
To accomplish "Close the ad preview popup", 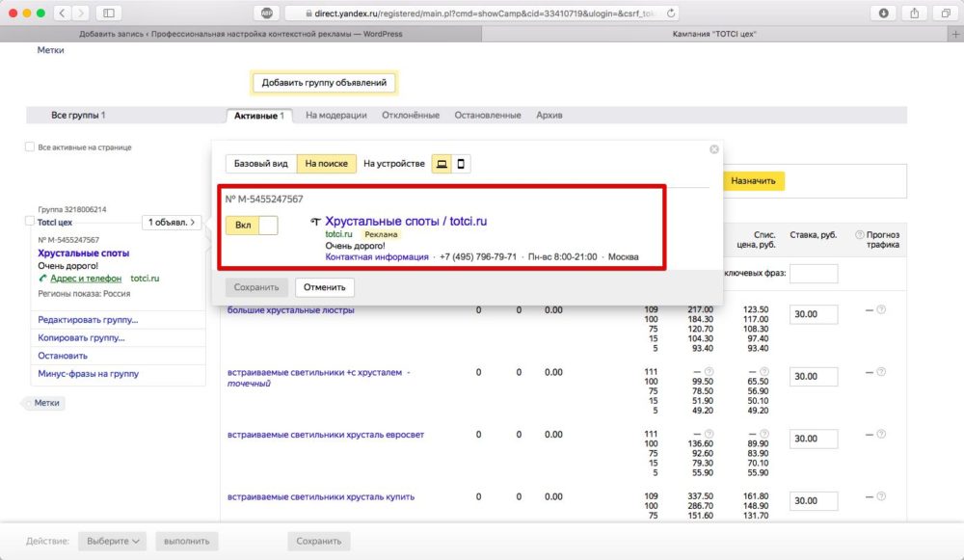I will click(x=713, y=149).
